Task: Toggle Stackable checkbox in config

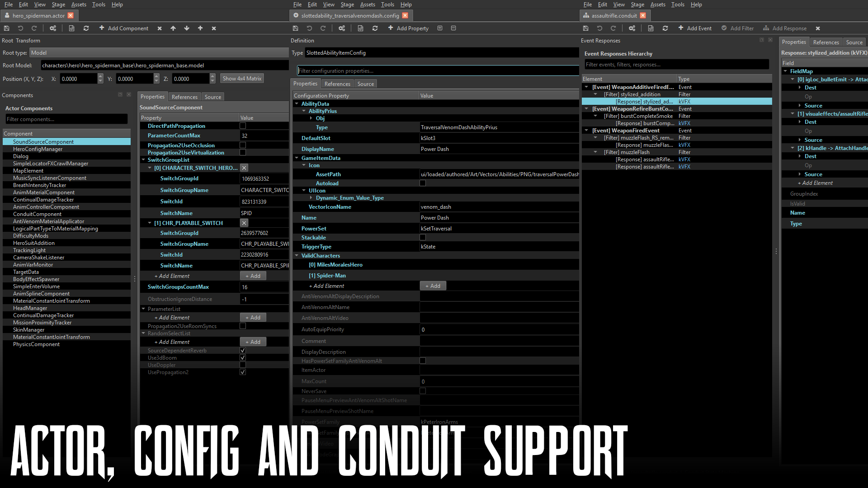Action: pos(423,238)
